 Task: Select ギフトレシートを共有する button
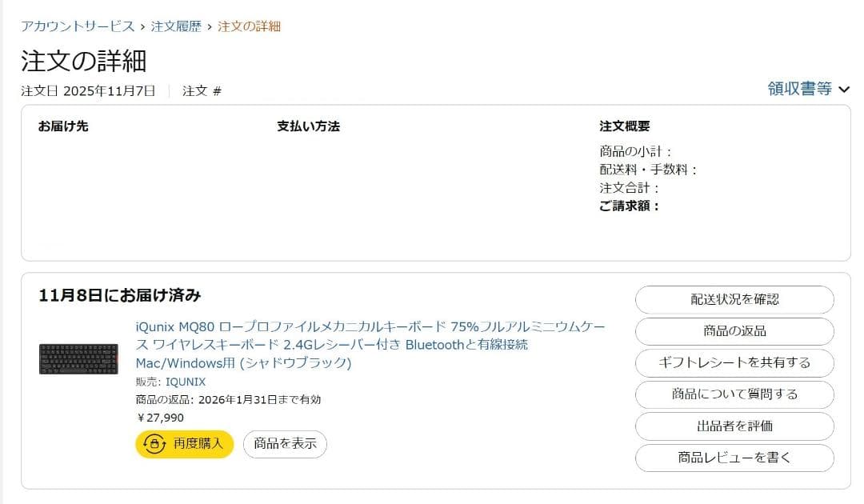[734, 362]
